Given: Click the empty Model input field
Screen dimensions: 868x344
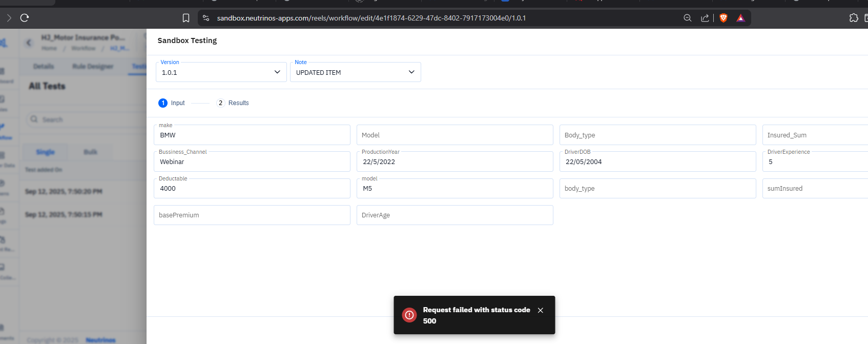Looking at the screenshot, I should pos(454,135).
